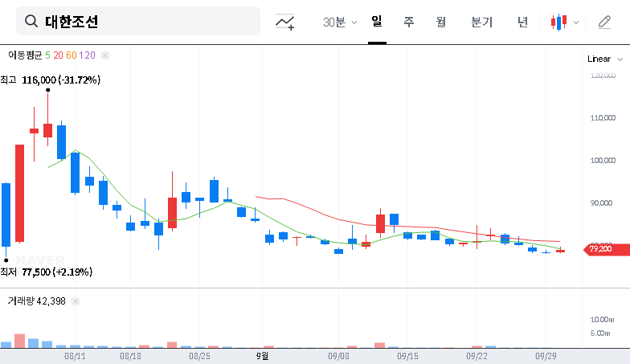The image size is (630, 364).
Task: Click the 이동평균 indicator label
Action: pos(25,55)
